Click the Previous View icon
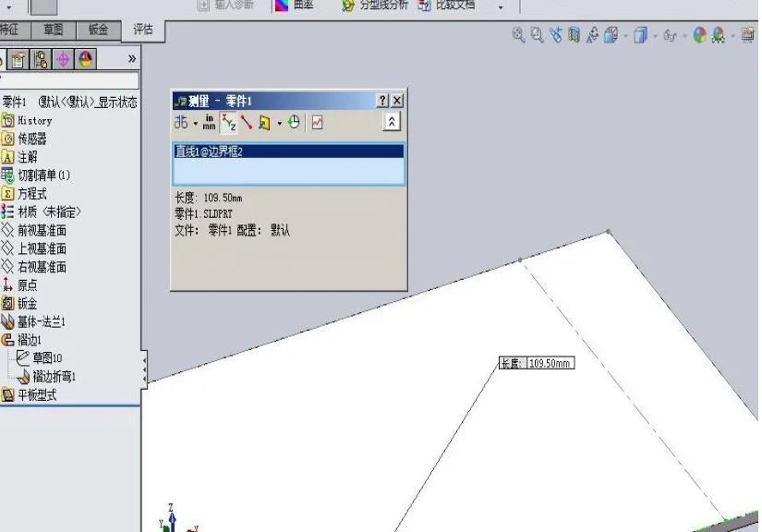This screenshot has height=532, width=762. click(555, 35)
